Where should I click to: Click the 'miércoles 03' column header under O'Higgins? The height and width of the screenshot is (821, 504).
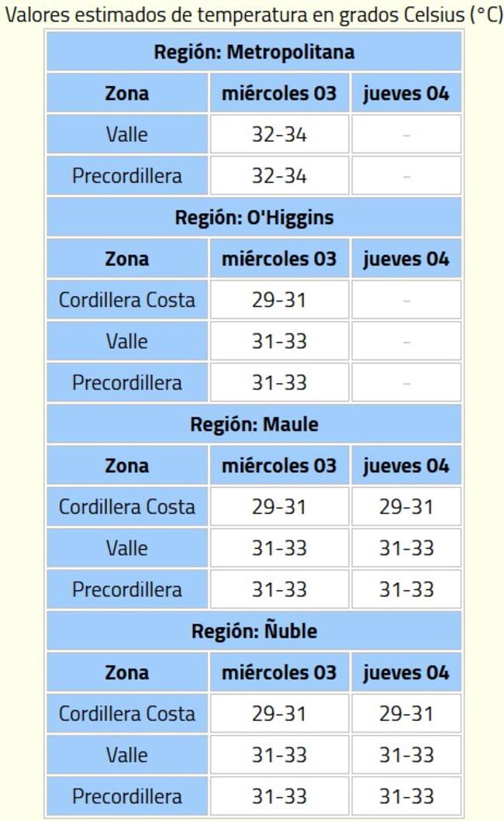point(279,259)
